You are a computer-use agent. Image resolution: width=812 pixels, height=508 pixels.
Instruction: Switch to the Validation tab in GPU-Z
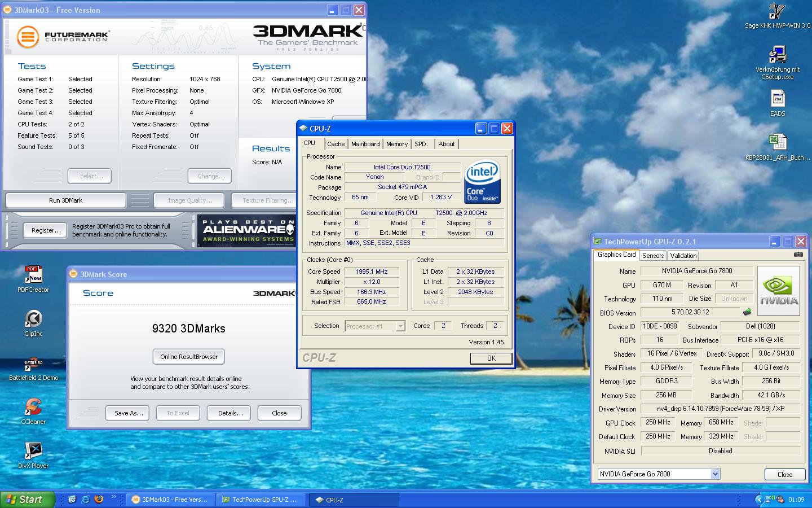click(683, 256)
